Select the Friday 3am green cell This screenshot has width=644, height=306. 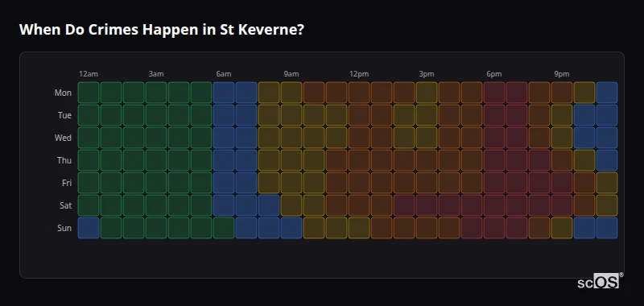(x=156, y=183)
